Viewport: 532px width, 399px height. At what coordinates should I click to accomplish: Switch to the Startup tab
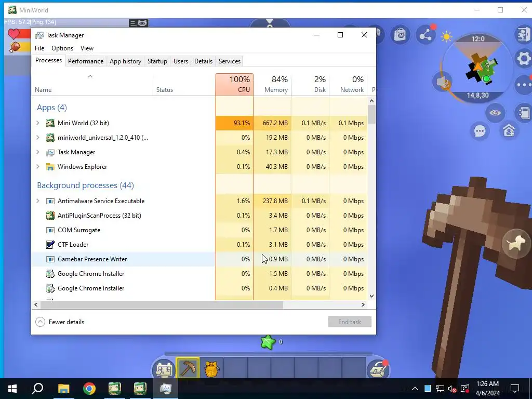(x=157, y=61)
